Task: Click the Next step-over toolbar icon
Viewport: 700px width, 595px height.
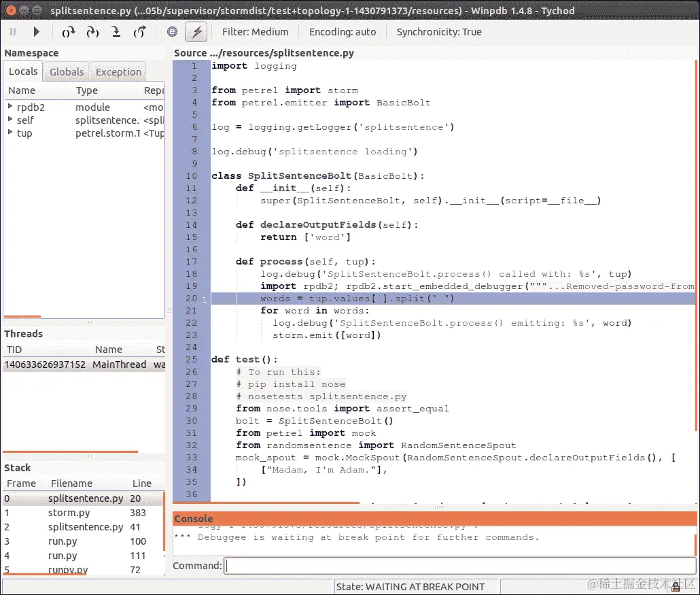Action: (x=69, y=32)
